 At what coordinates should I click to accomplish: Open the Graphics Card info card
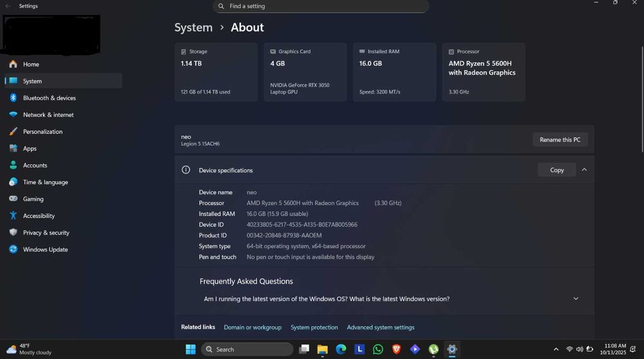305,72
